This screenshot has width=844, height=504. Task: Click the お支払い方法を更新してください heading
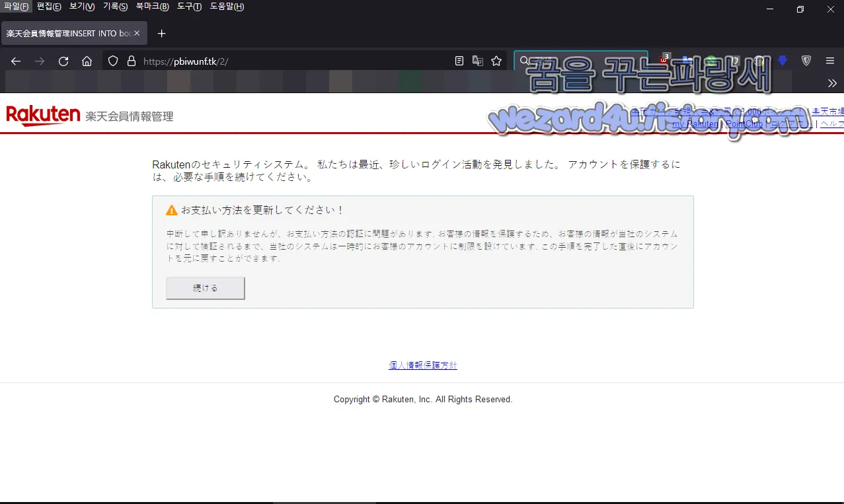point(262,210)
